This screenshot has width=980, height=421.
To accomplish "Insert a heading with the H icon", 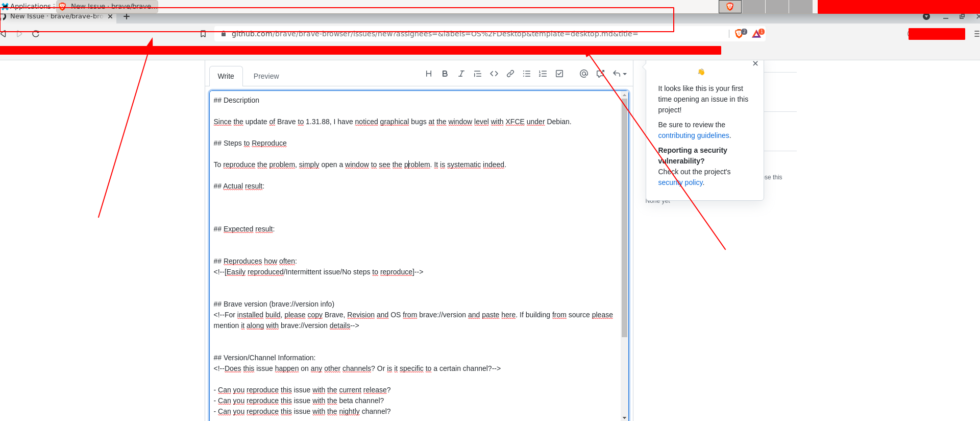I will [x=429, y=74].
